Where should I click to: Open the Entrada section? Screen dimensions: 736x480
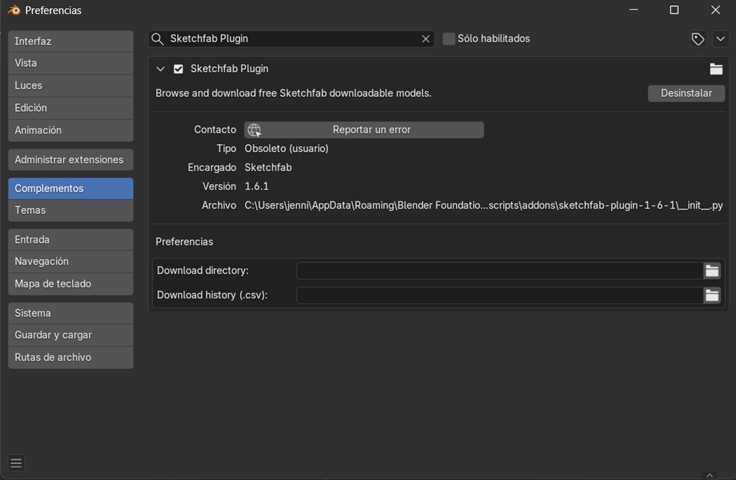71,240
